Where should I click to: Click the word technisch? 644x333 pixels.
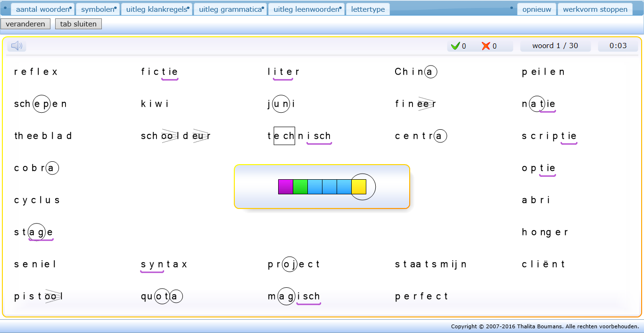click(299, 136)
